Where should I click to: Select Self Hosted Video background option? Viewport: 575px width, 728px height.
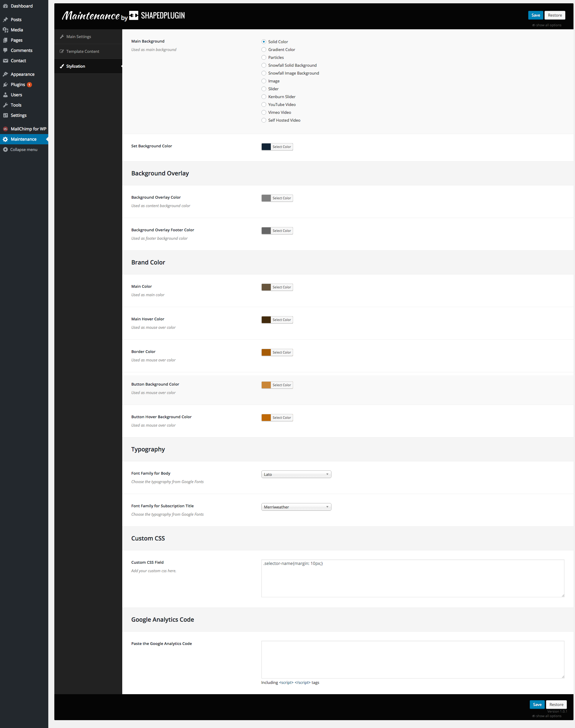(264, 120)
